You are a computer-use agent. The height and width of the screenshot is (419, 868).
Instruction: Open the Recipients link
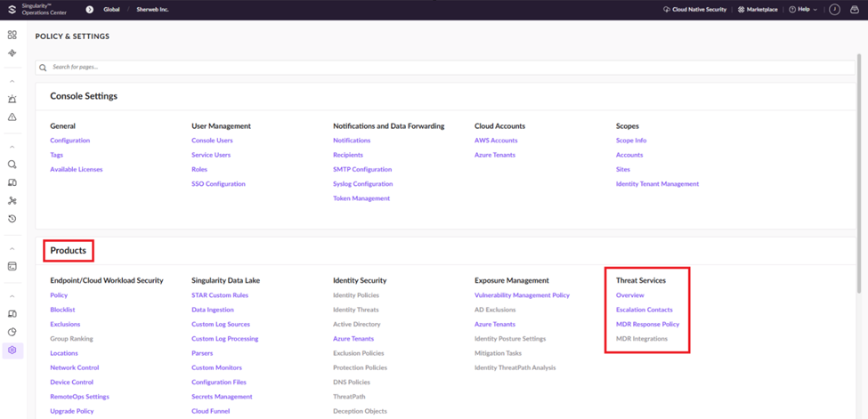pos(348,155)
